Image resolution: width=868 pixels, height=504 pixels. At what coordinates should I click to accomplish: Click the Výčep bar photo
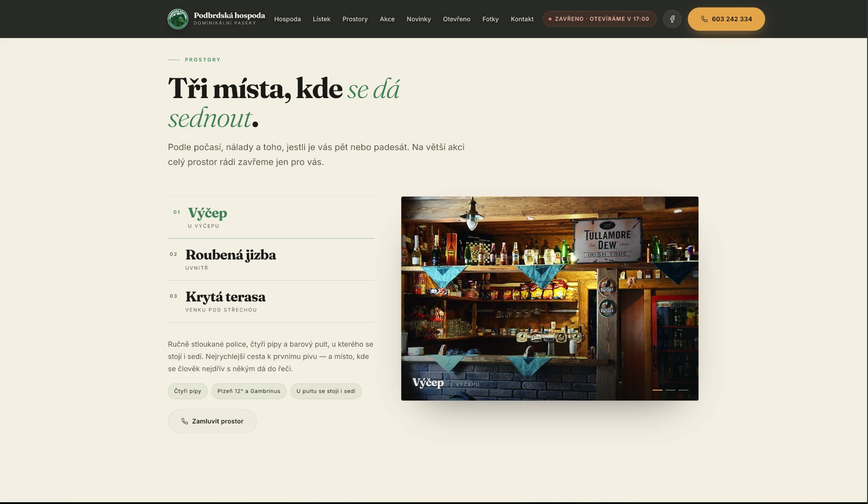click(550, 298)
